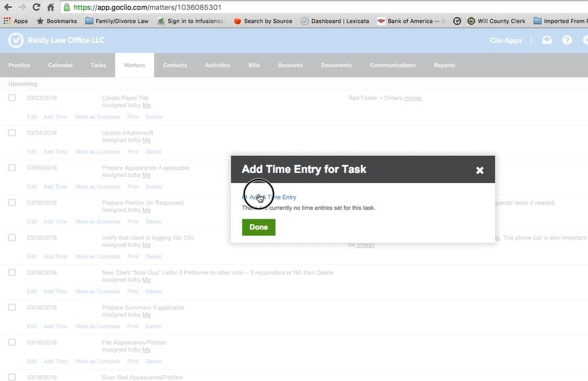
Task: Switch to the Calendar tab
Action: coord(60,65)
